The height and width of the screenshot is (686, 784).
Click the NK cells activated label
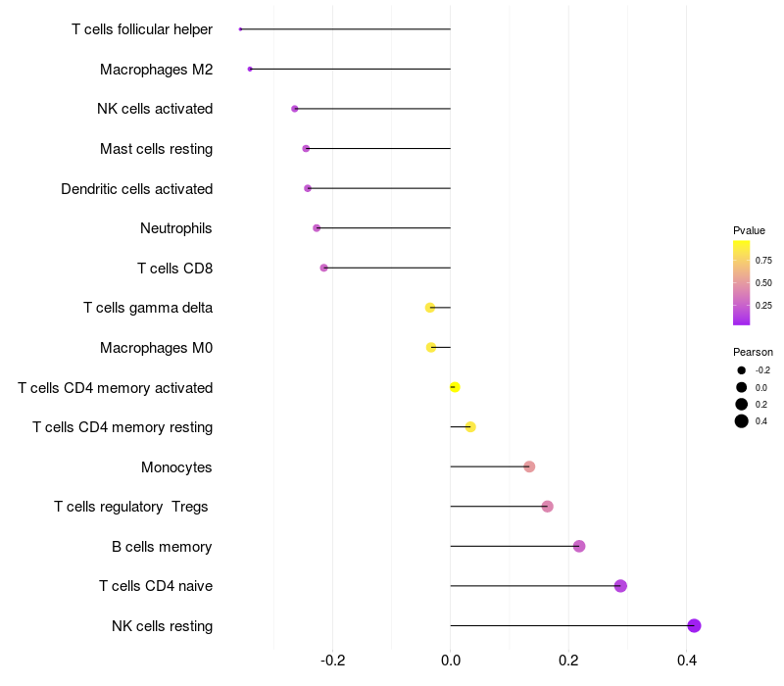(x=155, y=109)
